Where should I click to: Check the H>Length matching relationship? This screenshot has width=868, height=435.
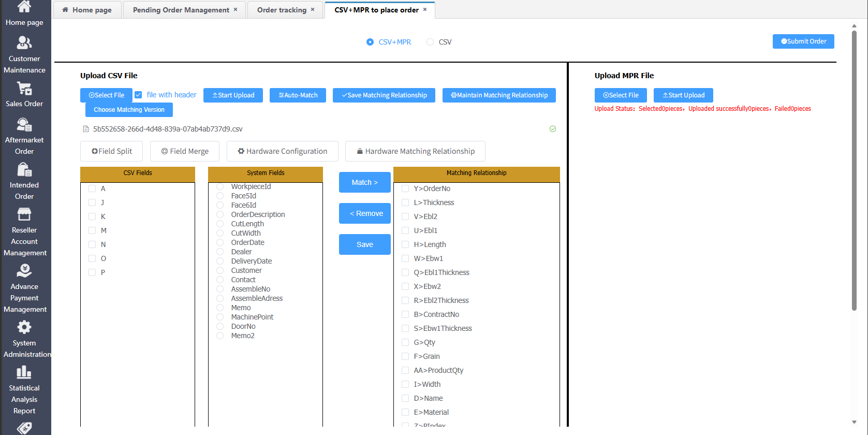pyautogui.click(x=405, y=244)
